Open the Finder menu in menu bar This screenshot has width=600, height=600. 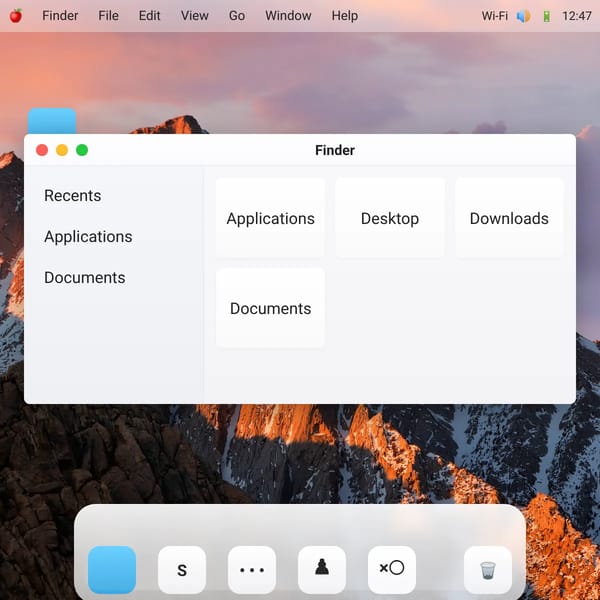tap(60, 16)
